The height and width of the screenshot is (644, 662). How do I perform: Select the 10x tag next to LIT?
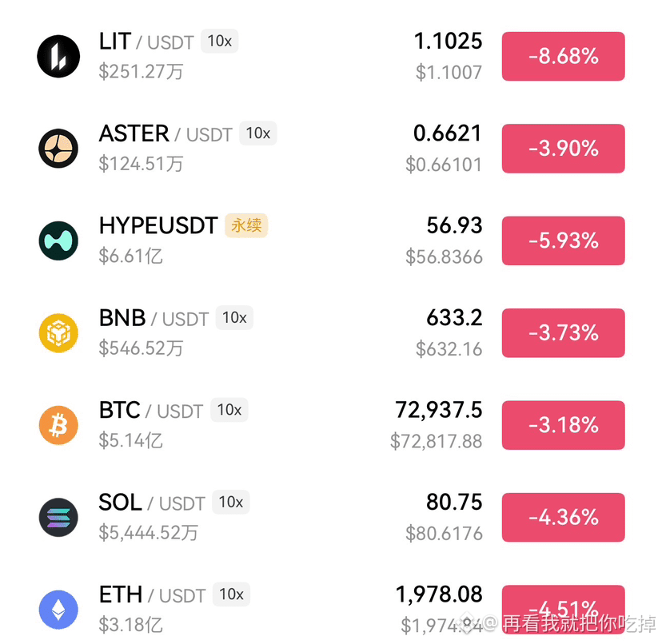coord(220,41)
